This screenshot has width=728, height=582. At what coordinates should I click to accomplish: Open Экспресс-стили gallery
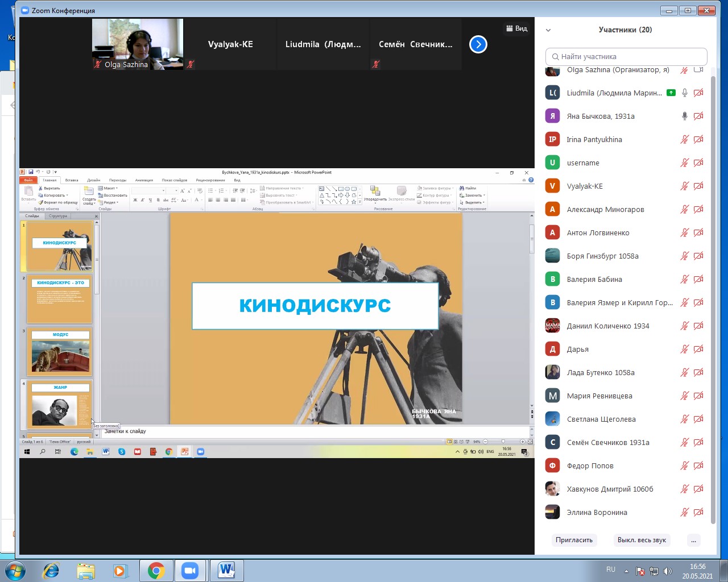[x=402, y=194]
